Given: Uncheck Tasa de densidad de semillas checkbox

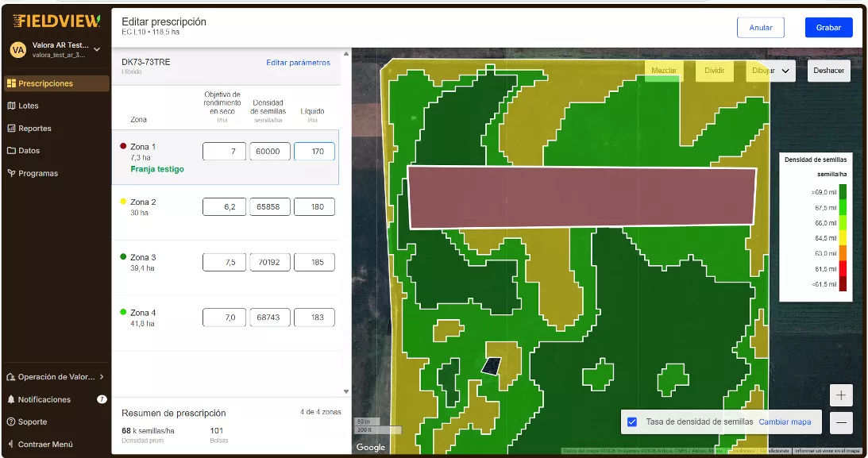Looking at the screenshot, I should click(x=632, y=421).
